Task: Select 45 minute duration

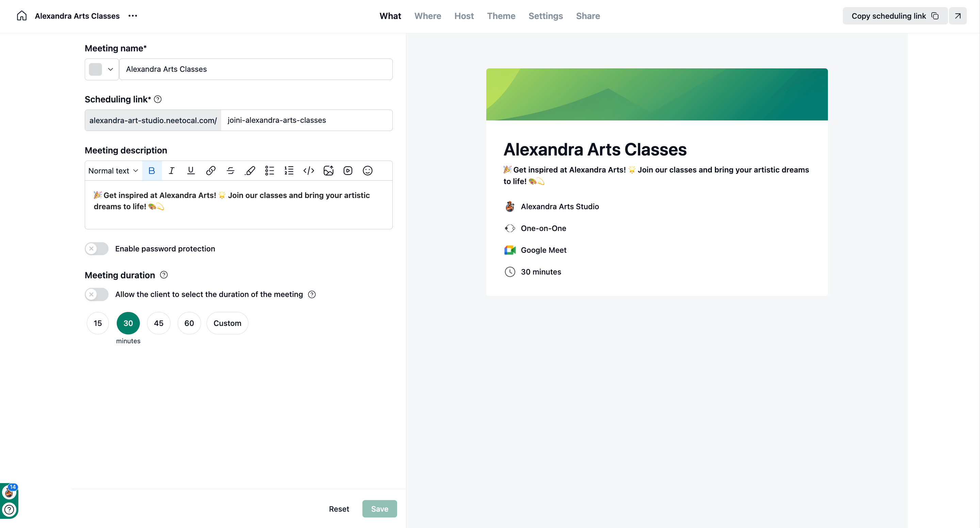Action: pyautogui.click(x=159, y=323)
